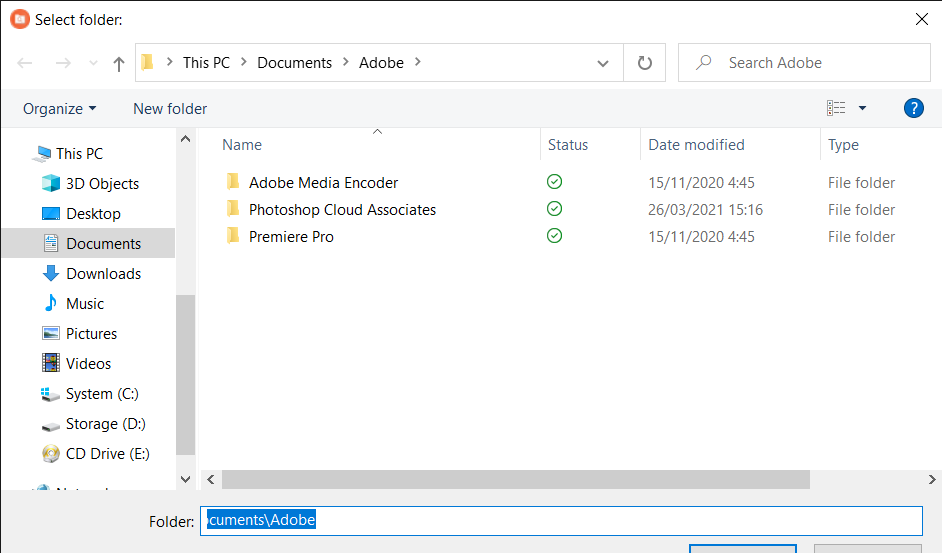Open the Organize menu
Viewport: 942px width, 553px height.
(x=59, y=109)
